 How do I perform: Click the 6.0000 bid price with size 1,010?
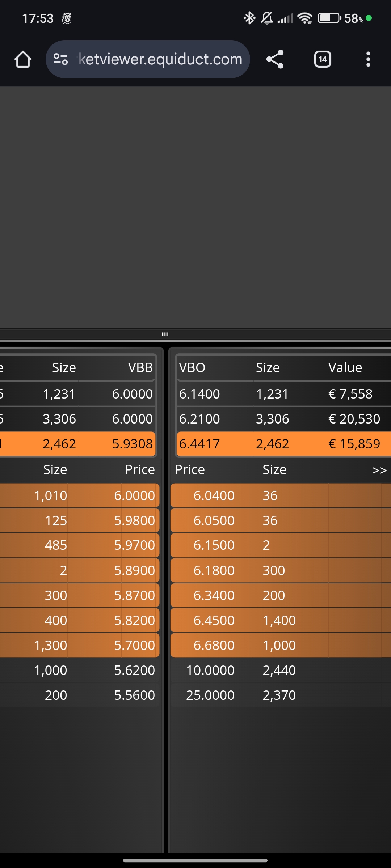[134, 495]
